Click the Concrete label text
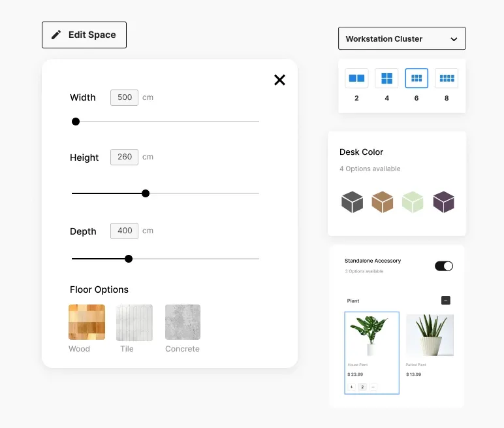 click(182, 349)
